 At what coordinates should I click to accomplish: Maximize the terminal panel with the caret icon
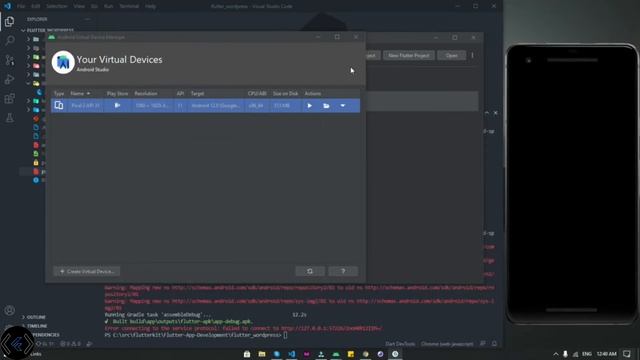(487, 113)
